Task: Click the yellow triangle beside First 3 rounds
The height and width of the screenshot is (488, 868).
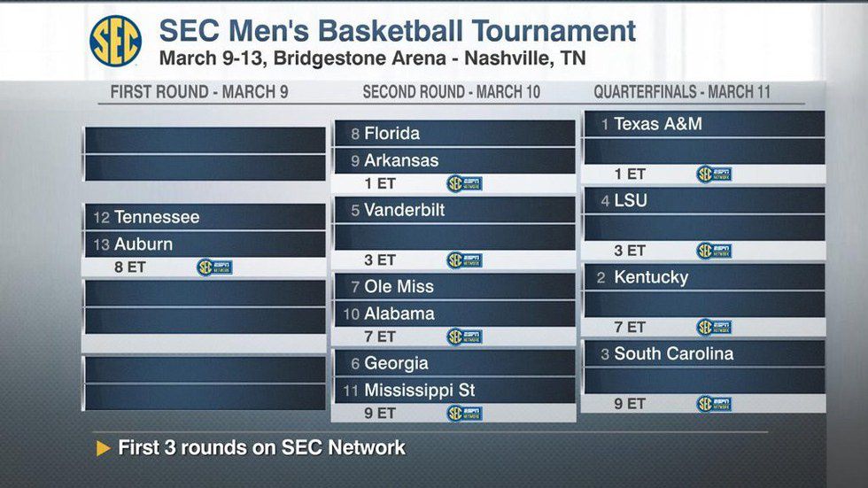Action: [x=104, y=448]
